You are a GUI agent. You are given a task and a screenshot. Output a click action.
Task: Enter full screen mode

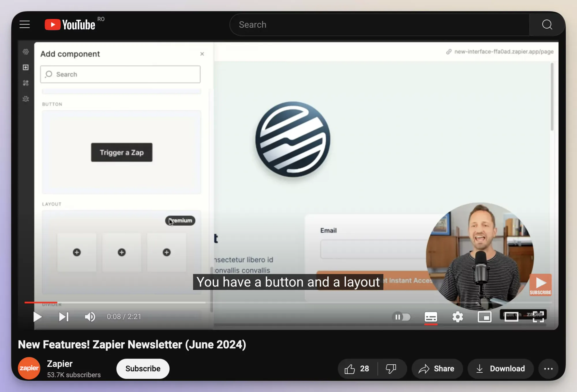tap(538, 317)
